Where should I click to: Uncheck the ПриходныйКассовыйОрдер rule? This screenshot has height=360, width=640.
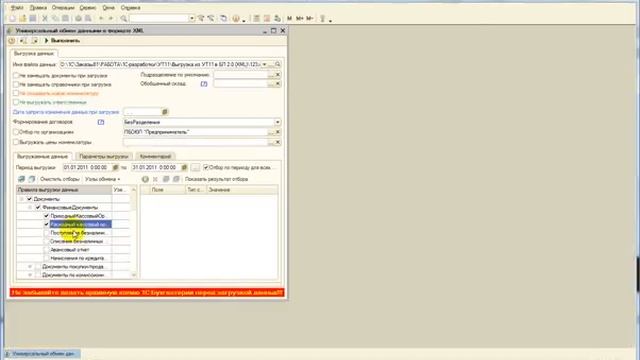46,216
